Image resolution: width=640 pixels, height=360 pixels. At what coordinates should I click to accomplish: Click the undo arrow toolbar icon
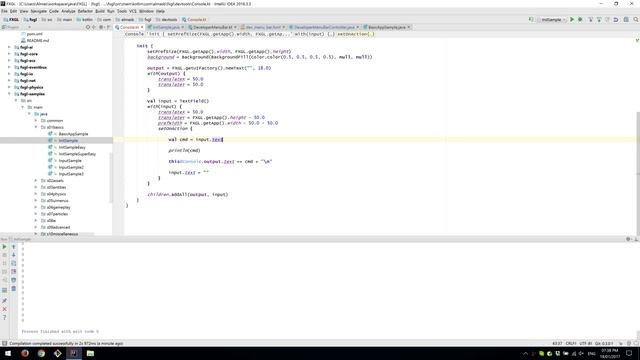coord(616,20)
